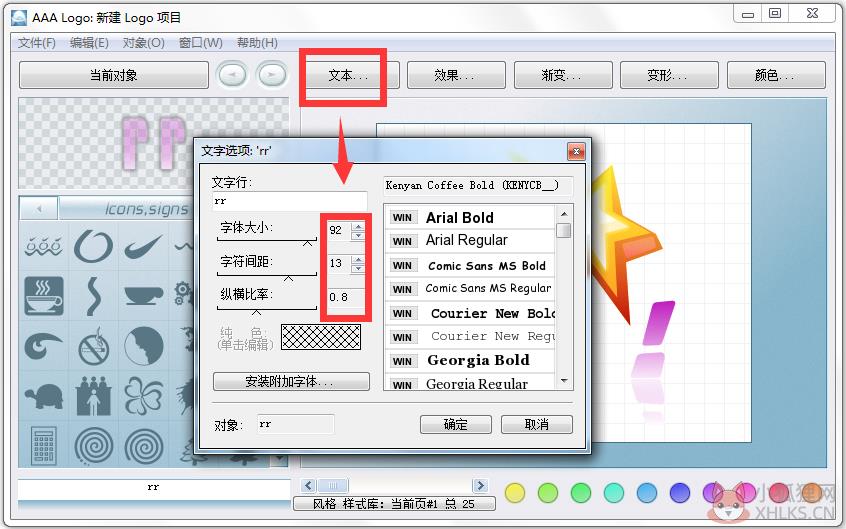Click the 文字行 text input field

click(290, 201)
